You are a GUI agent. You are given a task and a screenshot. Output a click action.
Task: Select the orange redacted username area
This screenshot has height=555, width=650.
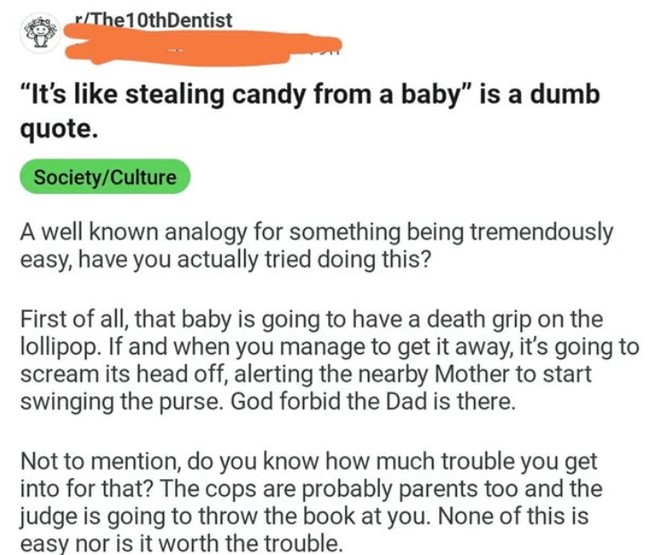point(204,45)
